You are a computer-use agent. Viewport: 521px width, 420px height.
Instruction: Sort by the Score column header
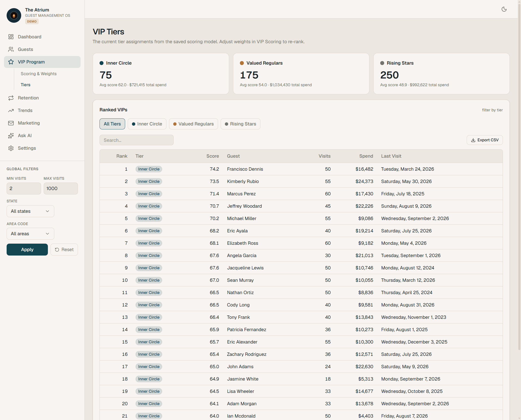tap(213, 156)
